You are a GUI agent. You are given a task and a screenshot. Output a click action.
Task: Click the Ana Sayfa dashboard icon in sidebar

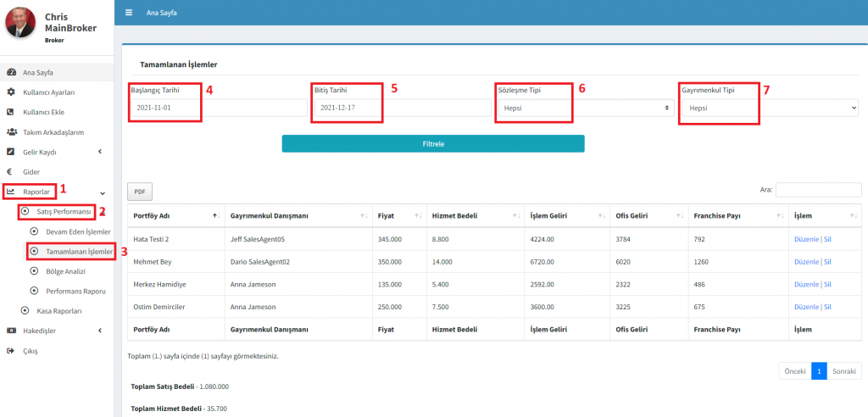pyautogui.click(x=10, y=73)
